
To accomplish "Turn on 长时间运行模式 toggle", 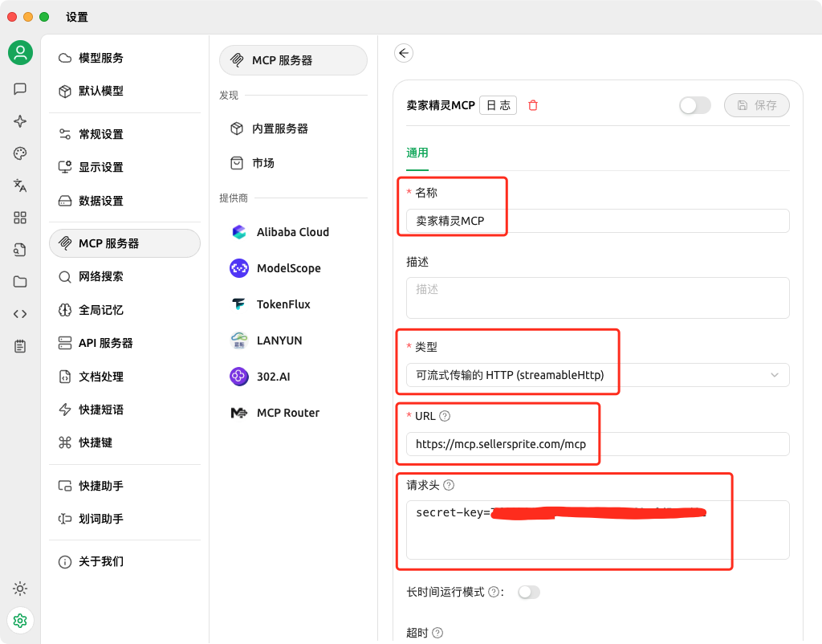I will pyautogui.click(x=529, y=592).
